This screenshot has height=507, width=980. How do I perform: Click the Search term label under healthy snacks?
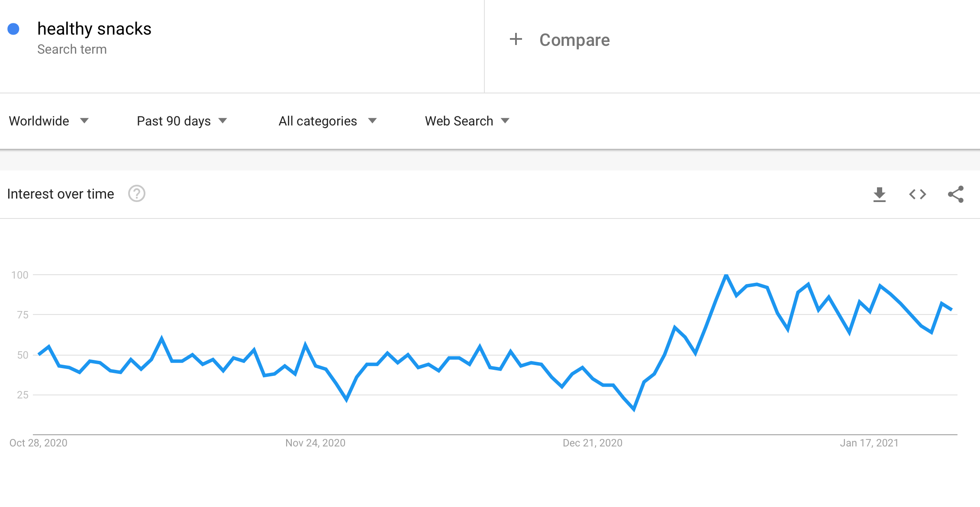(x=72, y=49)
